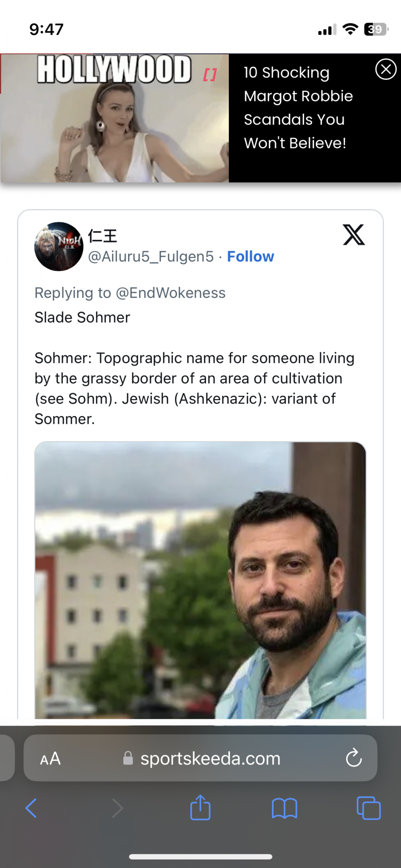The image size is (401, 868).
Task: Tap the Safari forward arrow
Action: point(117,808)
